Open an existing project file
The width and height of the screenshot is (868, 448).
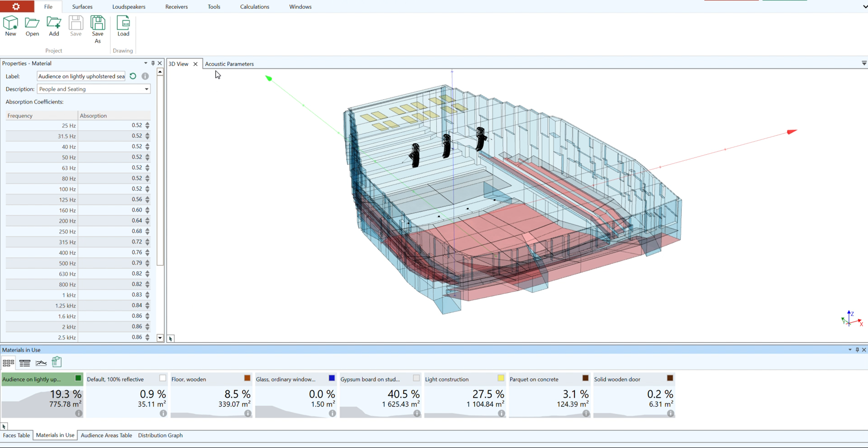pos(32,25)
